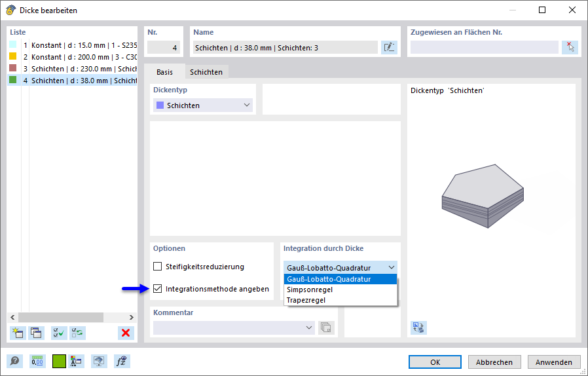The image size is (588, 376).
Task: Click the comment library icon beside Kommentar
Action: pos(326,328)
